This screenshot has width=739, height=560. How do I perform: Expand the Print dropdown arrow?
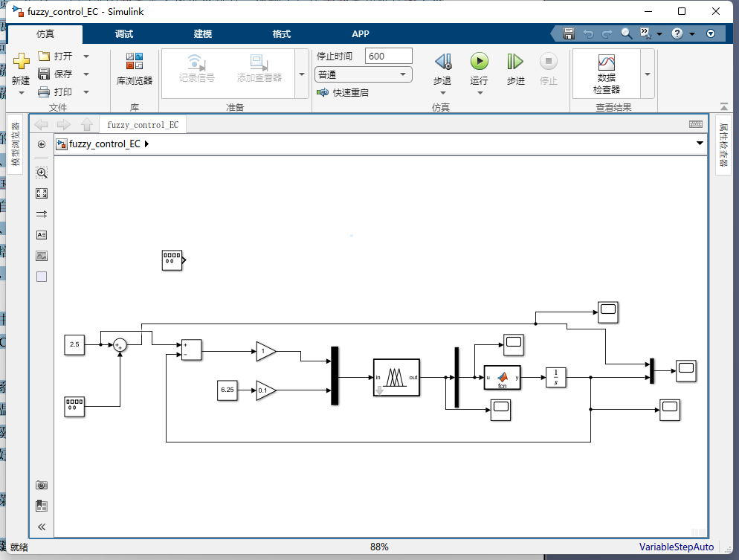pos(86,92)
